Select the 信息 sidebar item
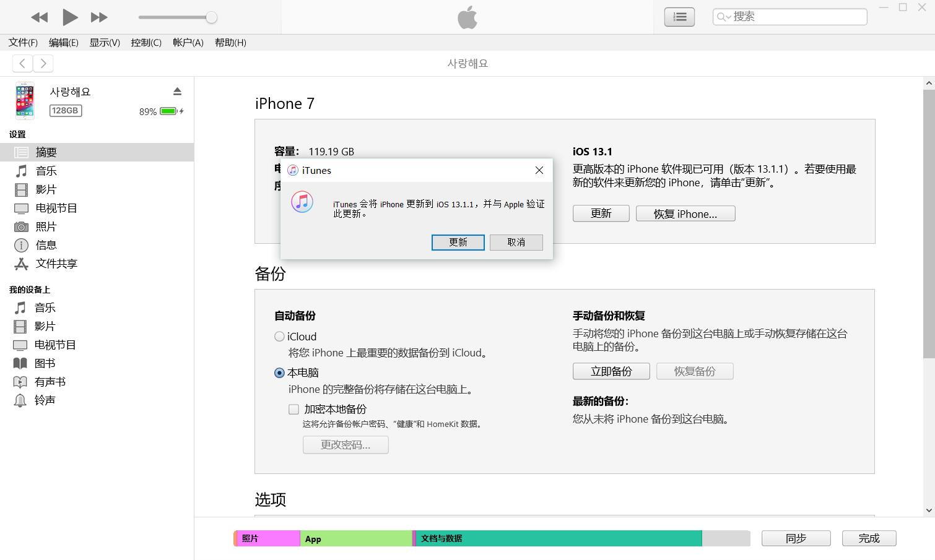The width and height of the screenshot is (935, 560). click(x=46, y=245)
